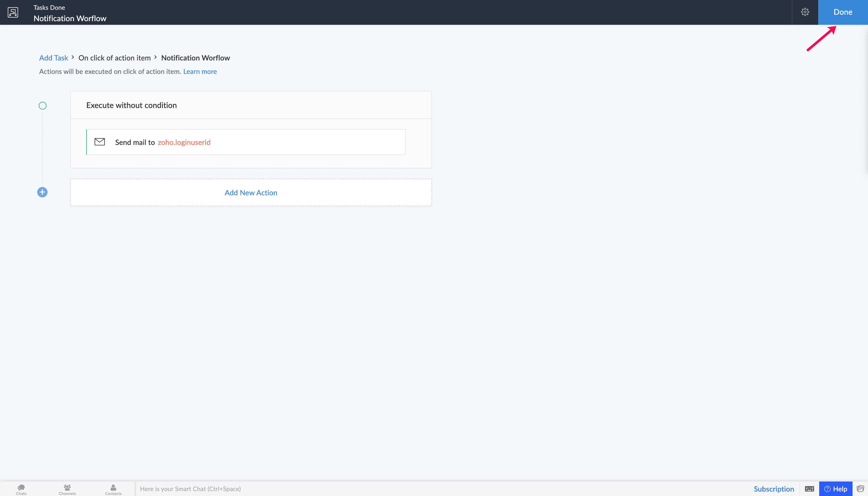Click the workflow icon in the header
Screen dimensions: 868x496
coord(13,12)
